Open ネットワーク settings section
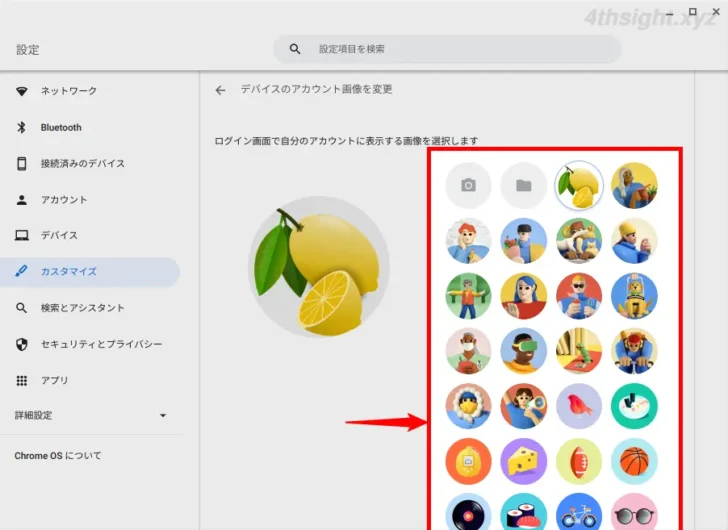Viewport: 728px width, 530px height. (91, 91)
